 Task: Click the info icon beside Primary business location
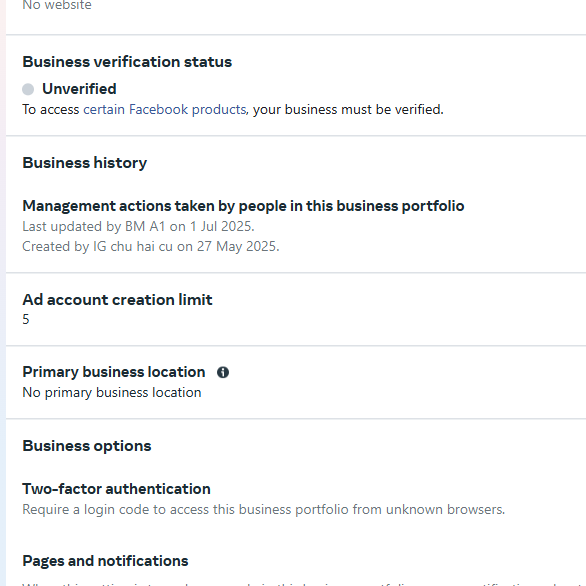pyautogui.click(x=223, y=372)
